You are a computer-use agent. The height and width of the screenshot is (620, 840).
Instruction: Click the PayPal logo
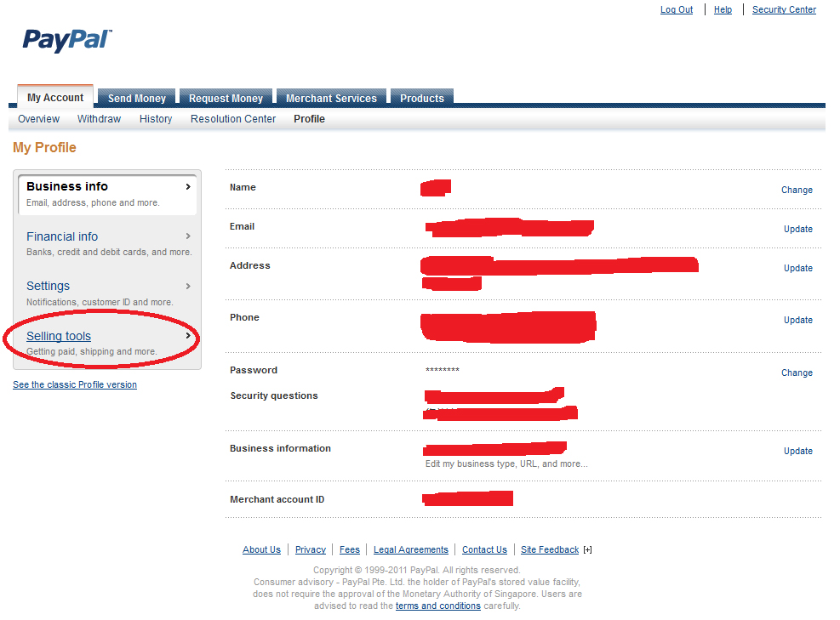coord(66,40)
